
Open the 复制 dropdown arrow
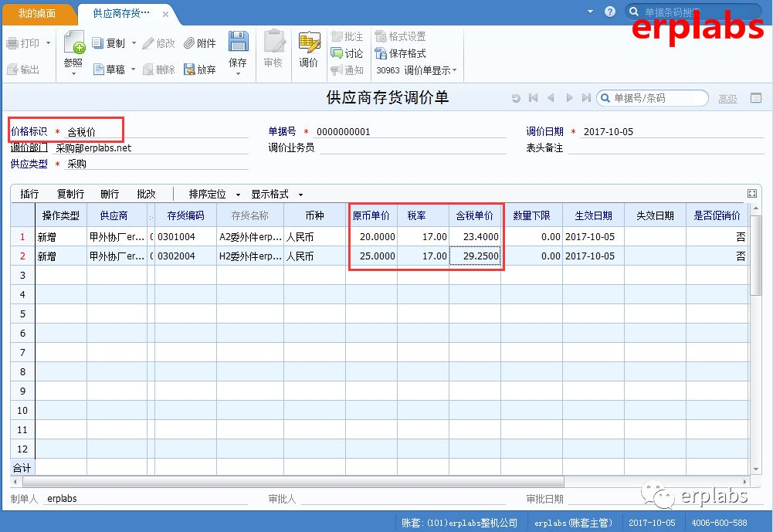coord(134,43)
